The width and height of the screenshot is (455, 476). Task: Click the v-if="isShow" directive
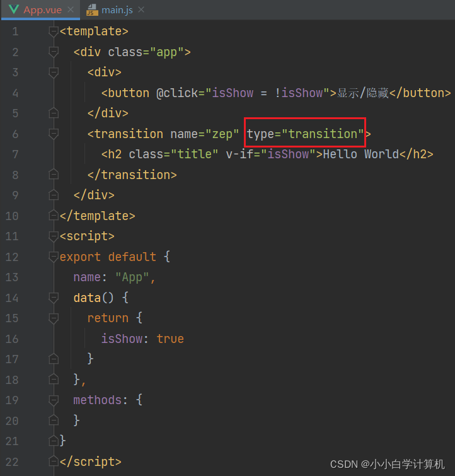271,154
